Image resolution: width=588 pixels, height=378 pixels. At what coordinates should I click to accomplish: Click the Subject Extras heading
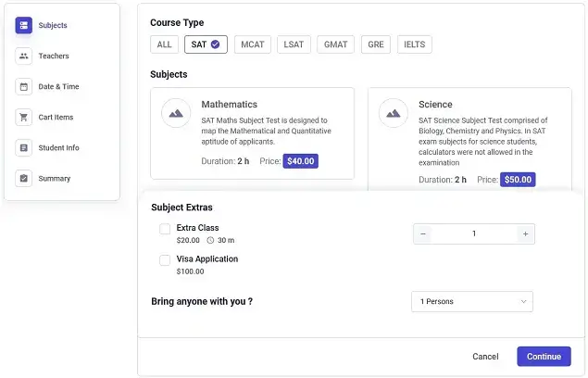(x=181, y=208)
